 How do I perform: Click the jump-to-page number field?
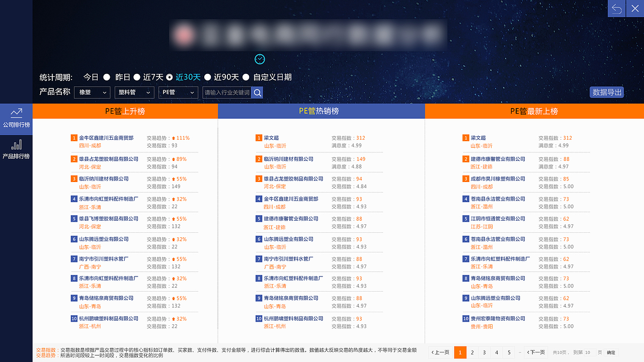(x=590, y=352)
